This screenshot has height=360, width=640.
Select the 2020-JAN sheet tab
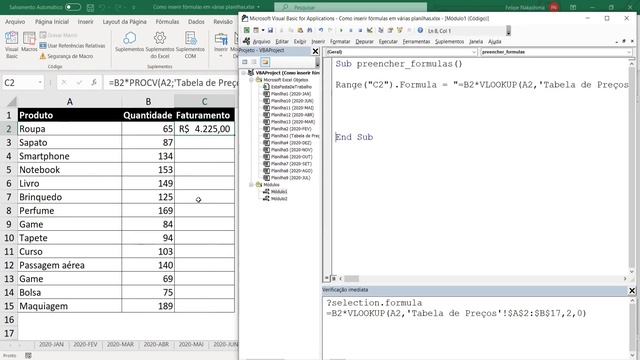point(51,344)
